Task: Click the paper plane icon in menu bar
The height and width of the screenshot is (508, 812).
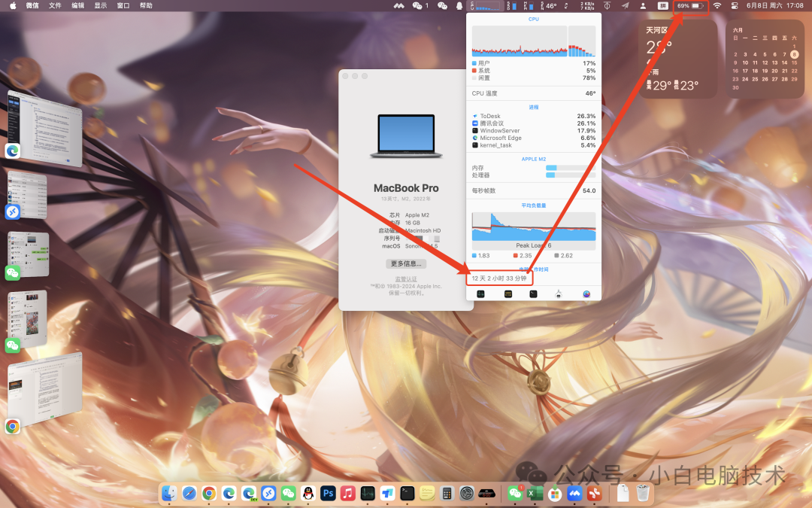Action: (x=626, y=6)
